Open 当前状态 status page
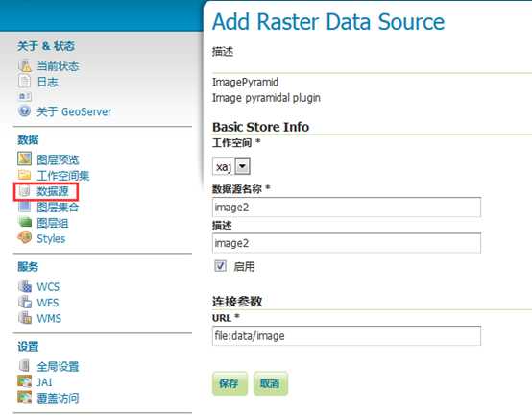This screenshot has width=532, height=416. 58,66
